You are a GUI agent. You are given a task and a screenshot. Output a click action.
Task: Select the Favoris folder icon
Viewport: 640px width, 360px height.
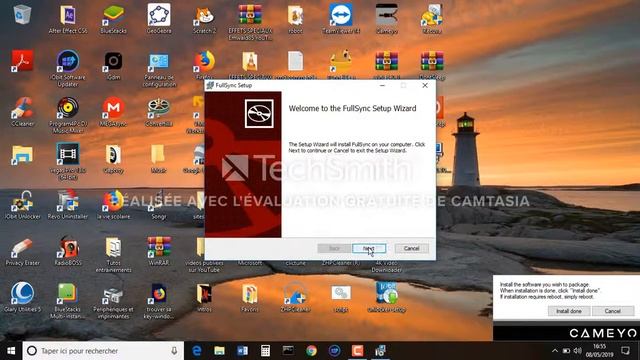click(x=250, y=298)
